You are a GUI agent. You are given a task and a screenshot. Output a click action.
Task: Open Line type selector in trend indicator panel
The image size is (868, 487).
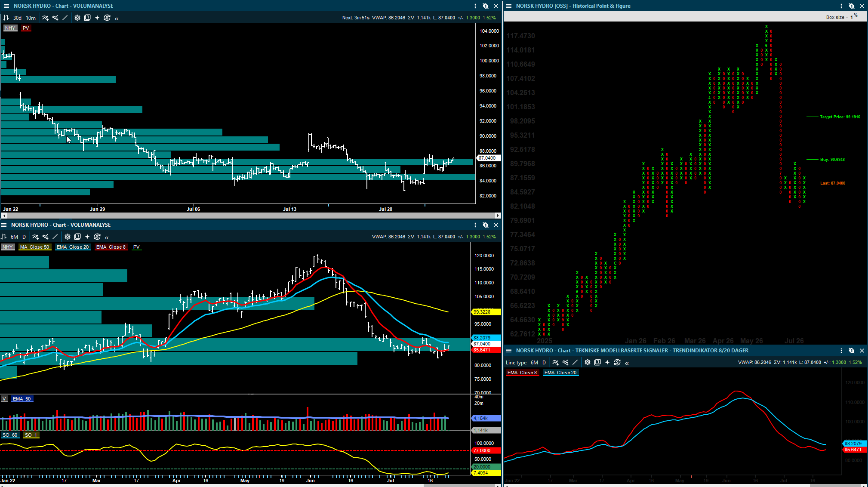(x=516, y=362)
